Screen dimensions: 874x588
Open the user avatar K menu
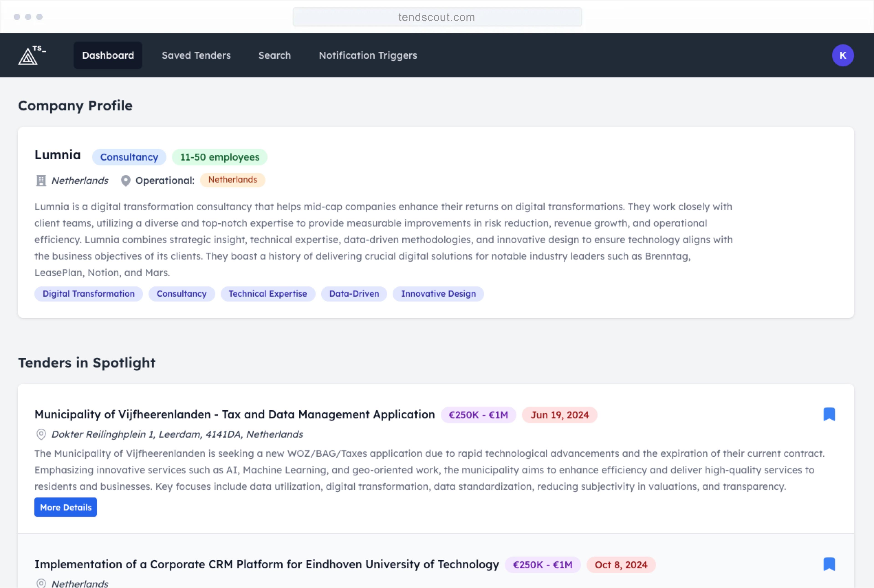843,55
